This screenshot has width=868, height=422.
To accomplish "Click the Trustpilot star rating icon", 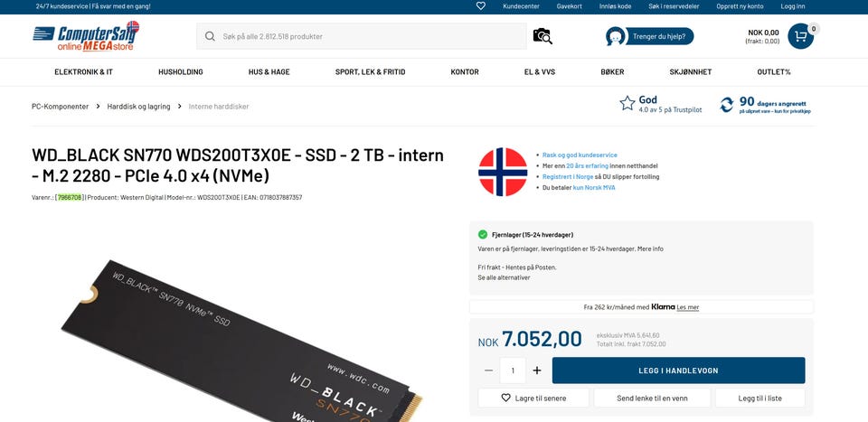I will tap(627, 103).
